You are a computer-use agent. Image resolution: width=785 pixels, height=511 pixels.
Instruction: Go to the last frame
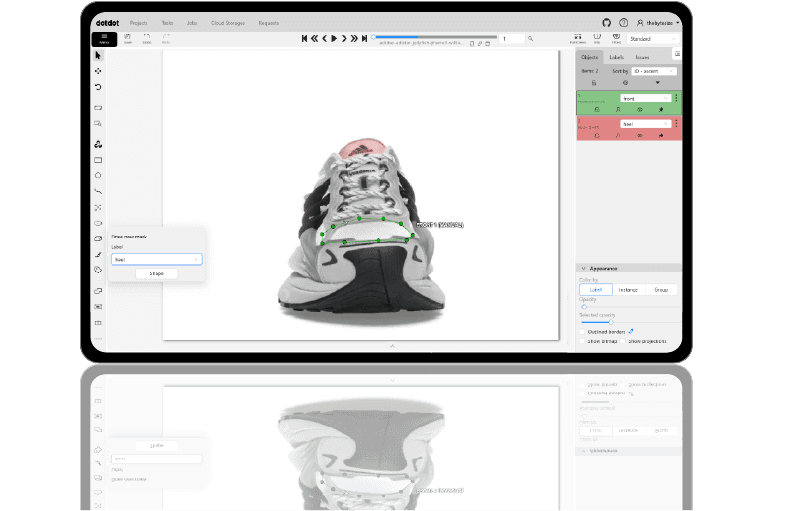(x=364, y=39)
